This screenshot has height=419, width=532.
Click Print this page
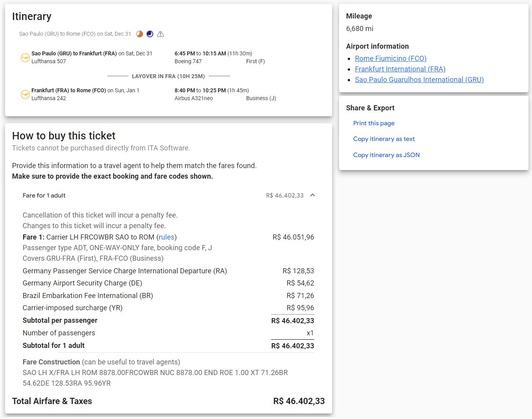pyautogui.click(x=374, y=123)
